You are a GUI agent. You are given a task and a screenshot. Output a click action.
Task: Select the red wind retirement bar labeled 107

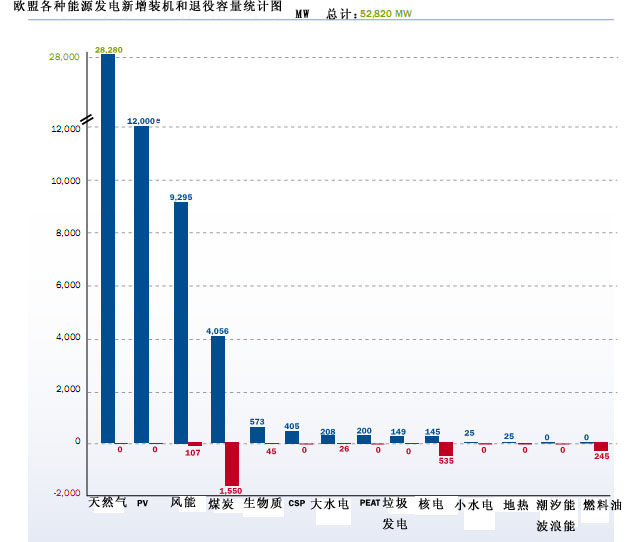[x=195, y=444]
